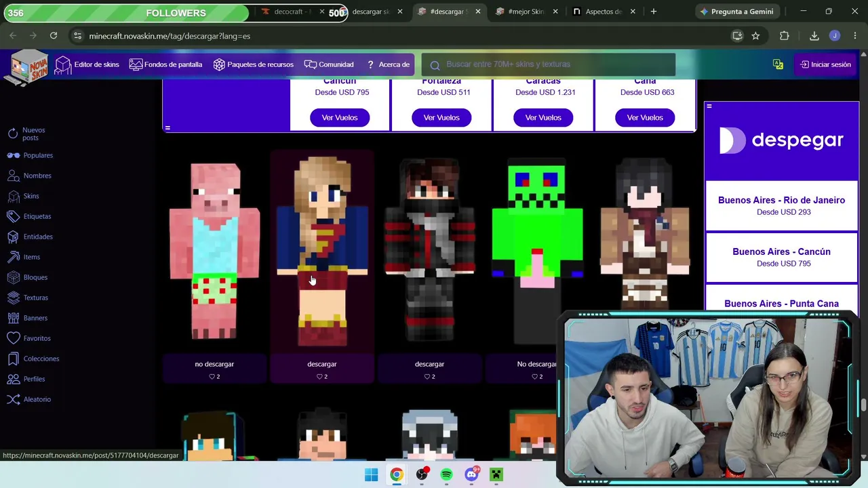This screenshot has height=488, width=868.
Task: Click the glasses icon beside Populares
Action: click(13, 155)
